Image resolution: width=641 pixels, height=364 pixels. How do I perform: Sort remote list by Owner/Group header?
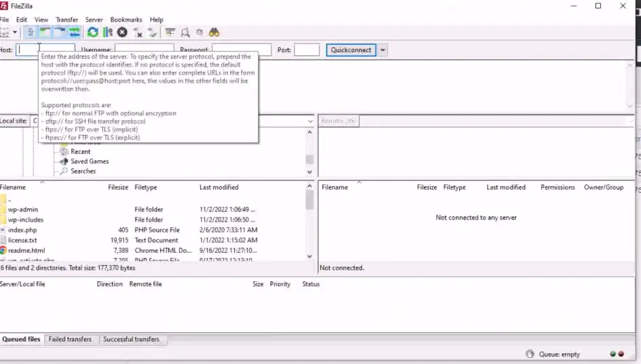(x=604, y=187)
